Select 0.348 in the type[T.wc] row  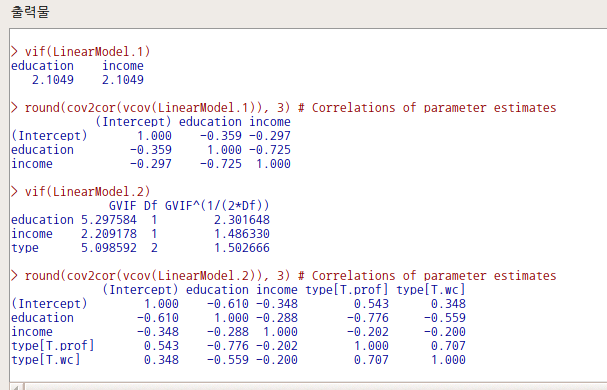pyautogui.click(x=161, y=360)
